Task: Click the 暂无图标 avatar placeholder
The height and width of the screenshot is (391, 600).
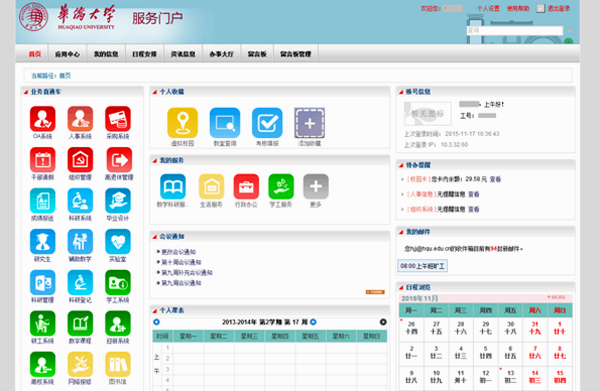Action: click(x=428, y=114)
